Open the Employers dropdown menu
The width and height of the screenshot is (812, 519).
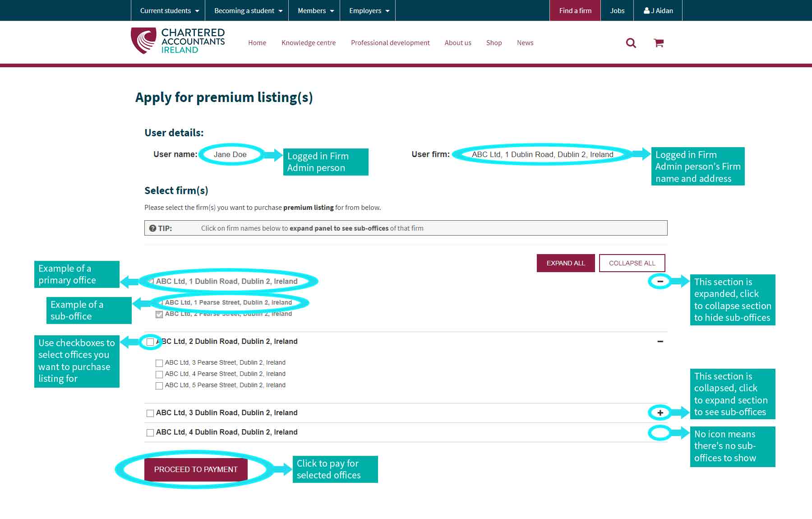tap(369, 10)
